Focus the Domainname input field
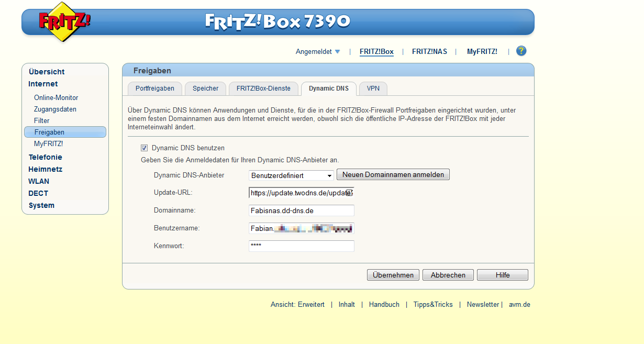The image size is (644, 344). click(302, 210)
